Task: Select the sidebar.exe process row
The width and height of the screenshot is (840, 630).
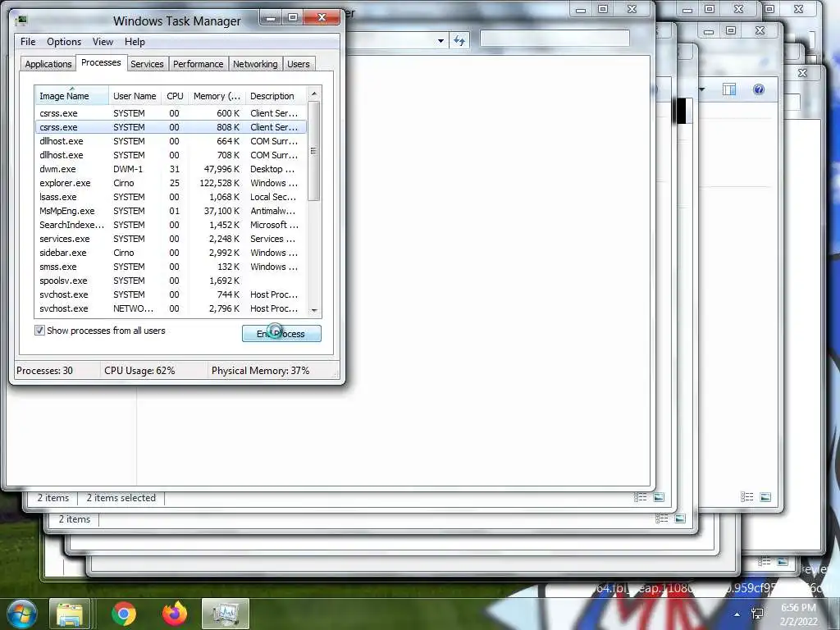Action: coord(171,253)
